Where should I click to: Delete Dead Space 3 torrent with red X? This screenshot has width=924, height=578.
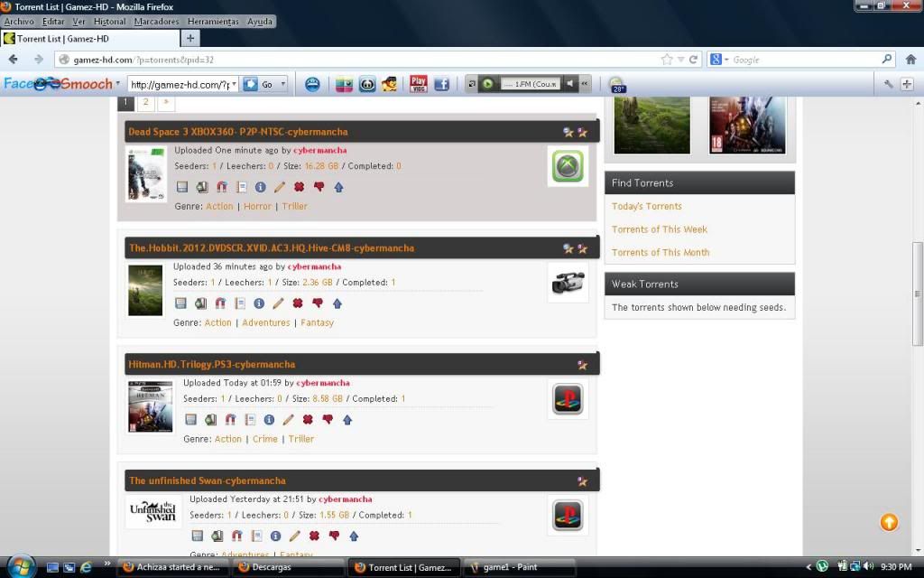tap(300, 187)
